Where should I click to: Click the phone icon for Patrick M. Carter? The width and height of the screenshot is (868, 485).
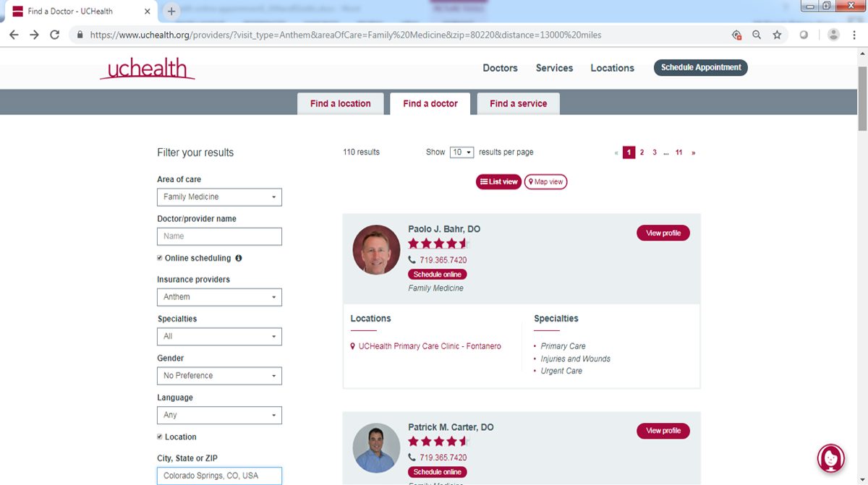(x=412, y=458)
